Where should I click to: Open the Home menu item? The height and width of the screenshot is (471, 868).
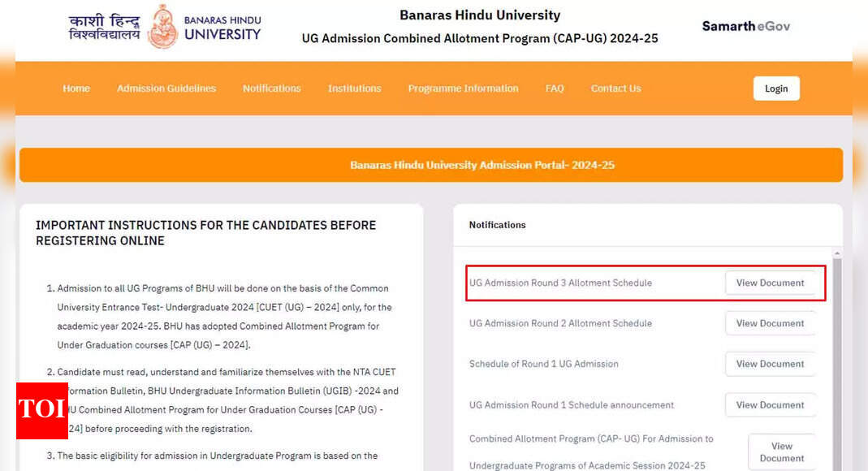coord(76,89)
